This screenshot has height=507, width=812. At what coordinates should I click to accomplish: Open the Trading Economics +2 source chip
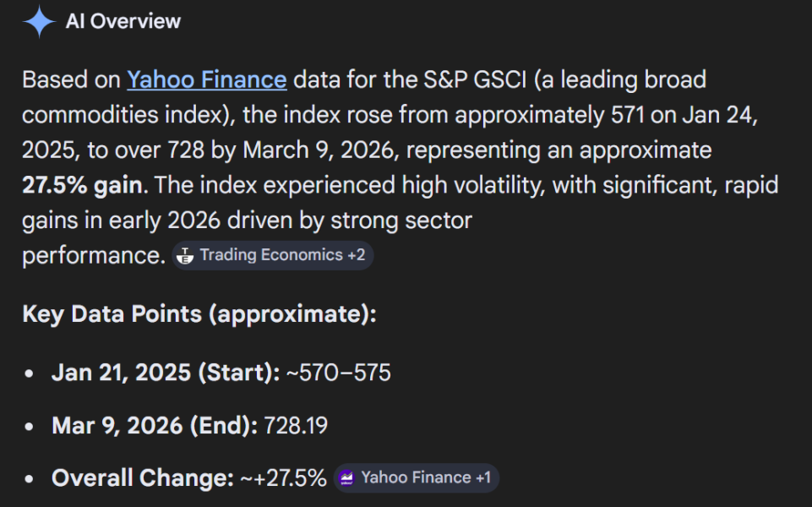272,255
